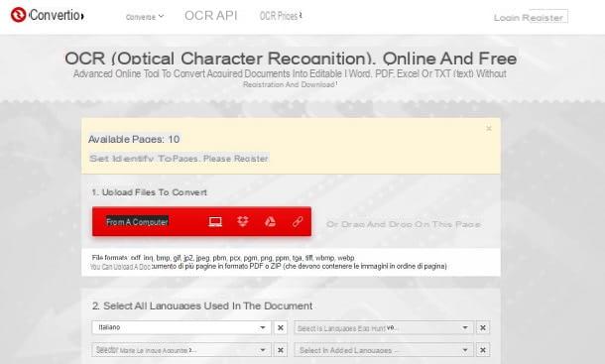
Task: Expand the Convert menu
Action: tap(145, 17)
